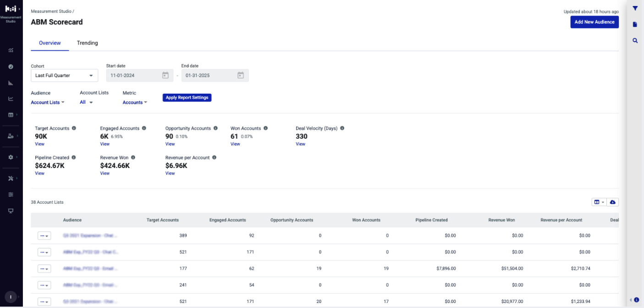Collapse the right panel with the arrow
Screen dimensions: 644x308
(x=631, y=300)
